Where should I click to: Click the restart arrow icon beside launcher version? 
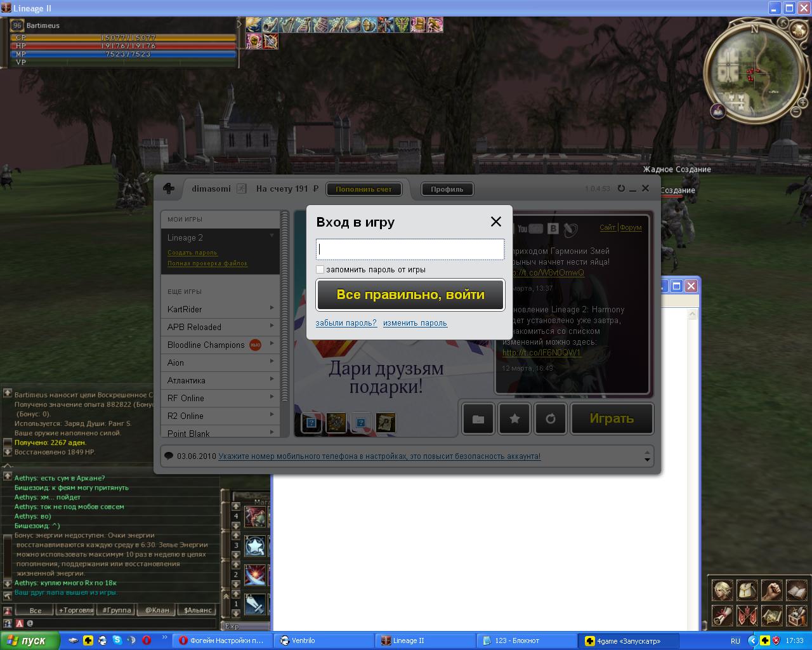pos(621,189)
